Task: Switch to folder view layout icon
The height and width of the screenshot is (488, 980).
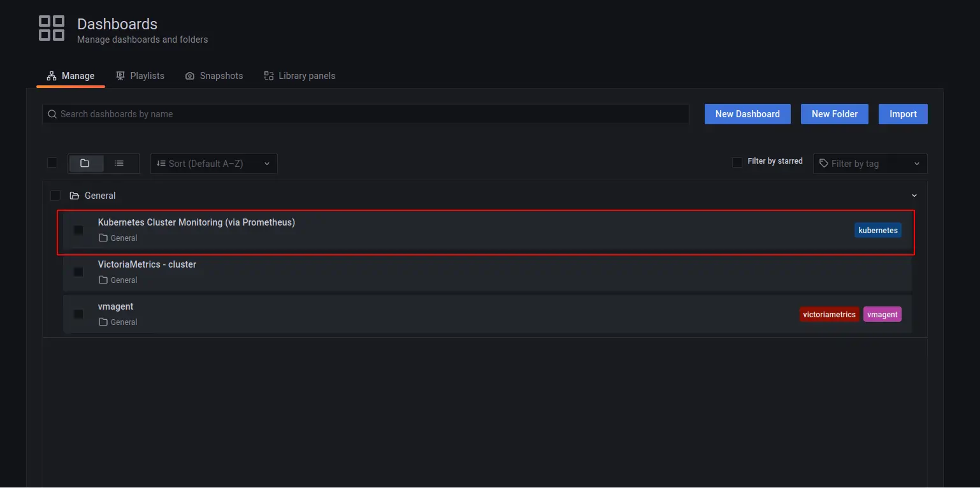Action: click(x=85, y=163)
